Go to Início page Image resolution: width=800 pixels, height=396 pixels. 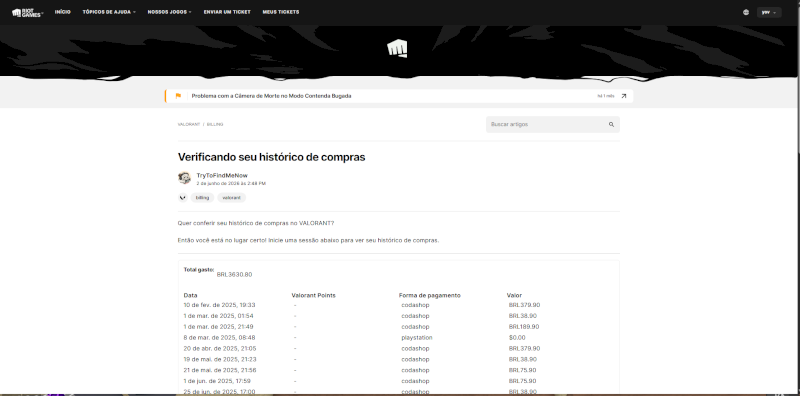point(63,12)
